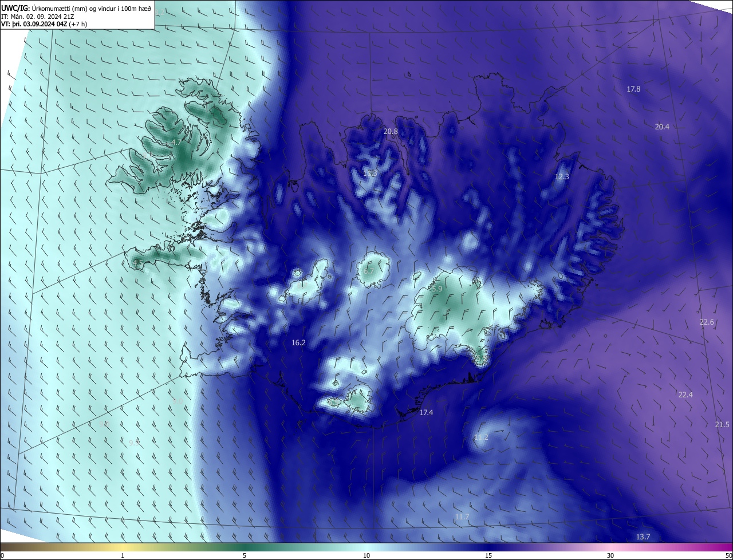This screenshot has height=560, width=733.
Task: Click the 4.7 value label in the Westfjords
Action: (x=176, y=142)
